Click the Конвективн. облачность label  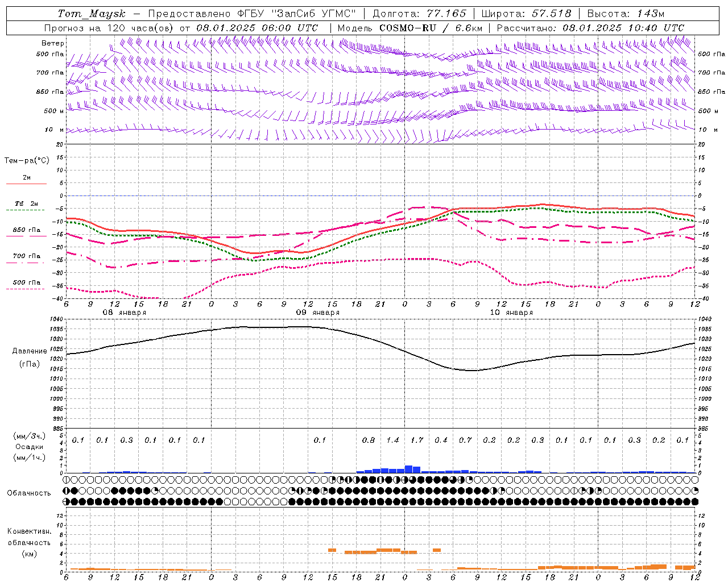coord(29,537)
